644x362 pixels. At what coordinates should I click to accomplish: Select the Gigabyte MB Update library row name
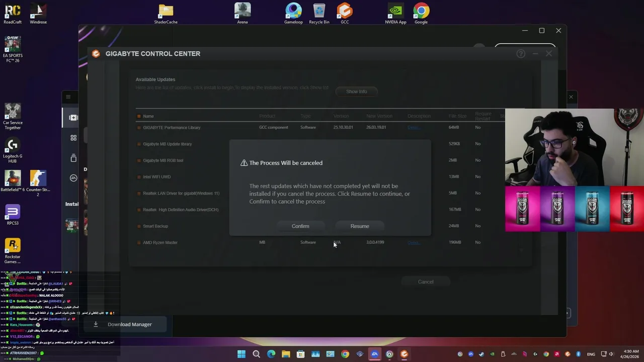pyautogui.click(x=167, y=144)
